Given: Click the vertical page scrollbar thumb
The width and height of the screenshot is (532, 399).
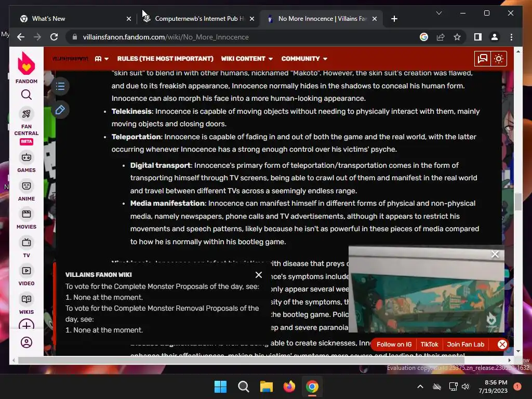Looking at the screenshot, I should [x=518, y=202].
